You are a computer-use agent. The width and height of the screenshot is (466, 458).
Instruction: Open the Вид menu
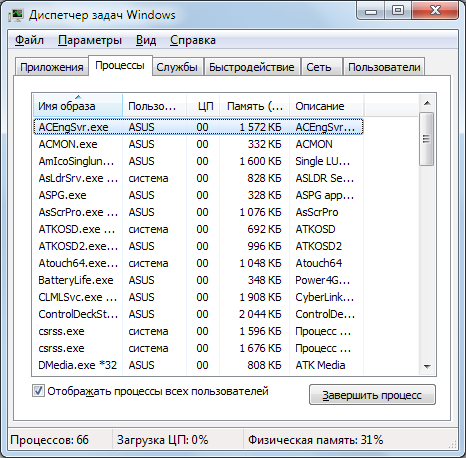pyautogui.click(x=146, y=40)
